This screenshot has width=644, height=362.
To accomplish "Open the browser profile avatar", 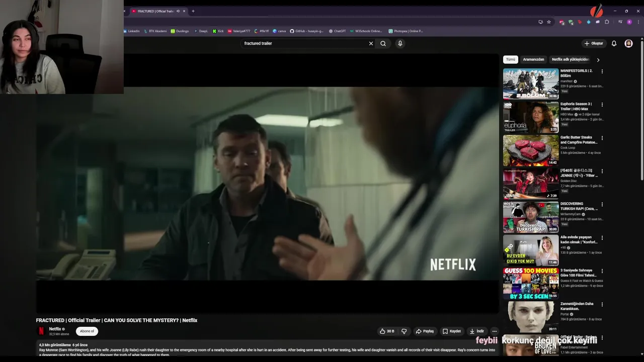I will pyautogui.click(x=629, y=22).
